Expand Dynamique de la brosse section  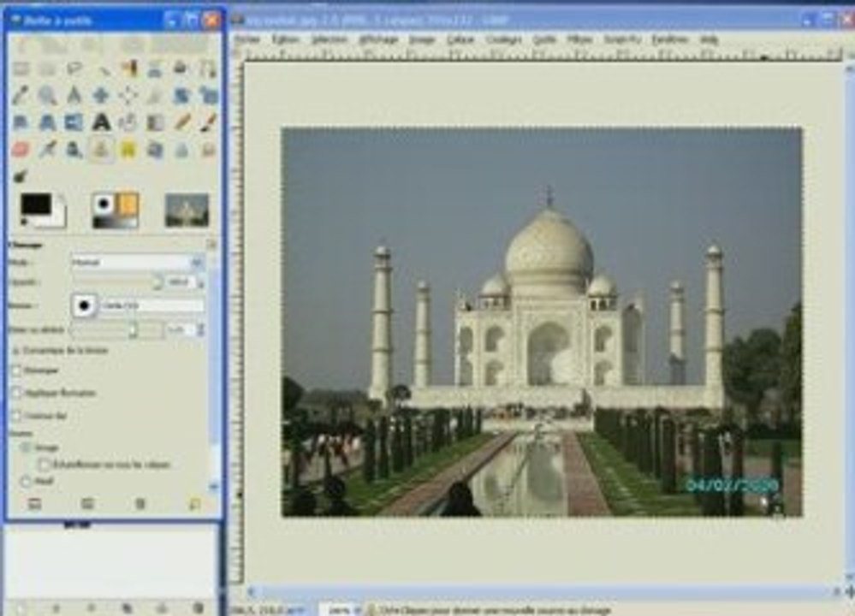point(15,351)
